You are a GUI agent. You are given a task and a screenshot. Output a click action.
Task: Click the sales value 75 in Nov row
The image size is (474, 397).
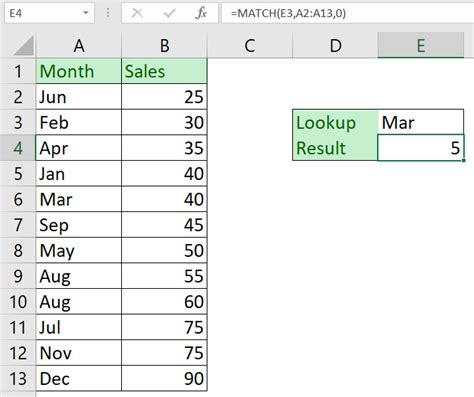click(164, 353)
